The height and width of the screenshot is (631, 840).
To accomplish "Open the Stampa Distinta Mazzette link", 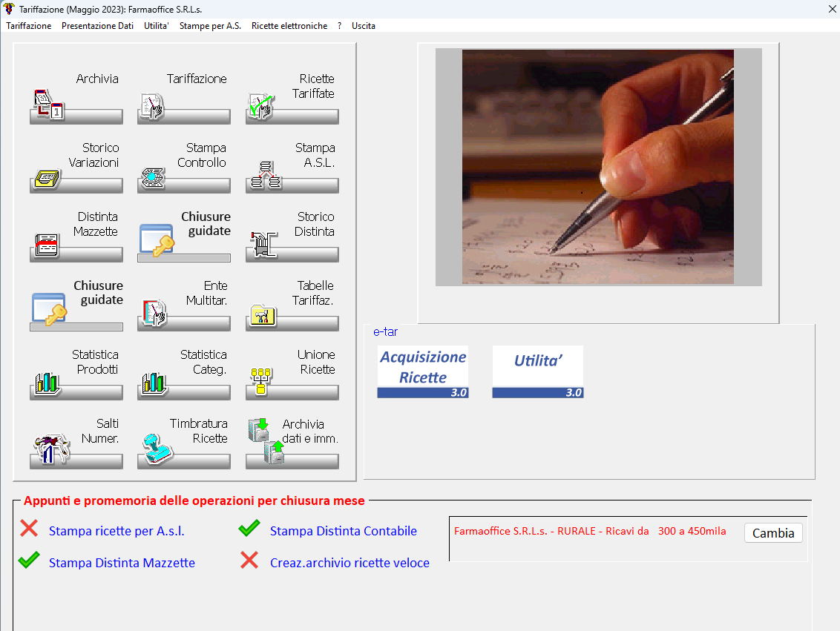I will point(122,563).
